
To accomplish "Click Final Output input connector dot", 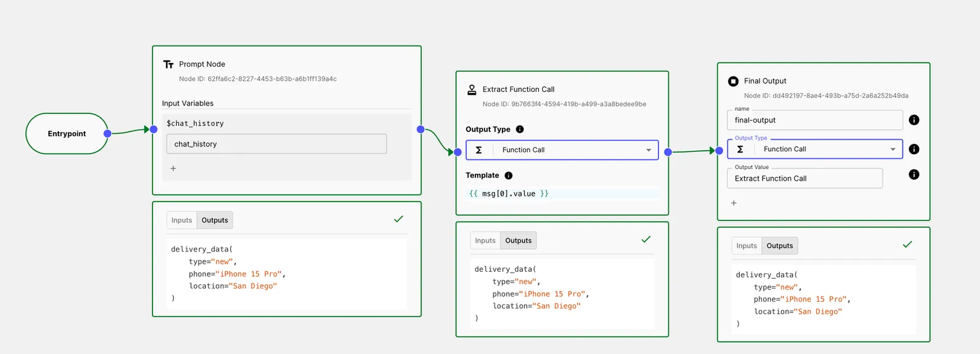I will click(x=719, y=151).
